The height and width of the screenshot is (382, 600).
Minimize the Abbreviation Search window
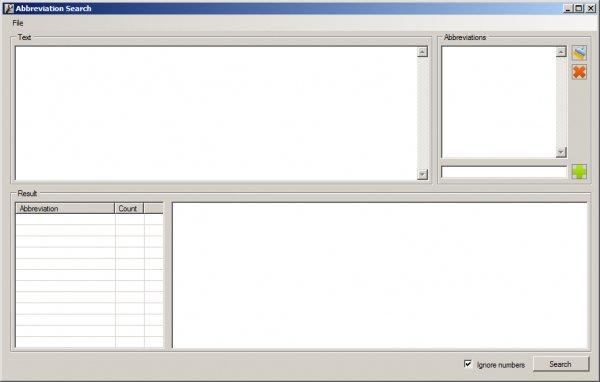tap(568, 8)
